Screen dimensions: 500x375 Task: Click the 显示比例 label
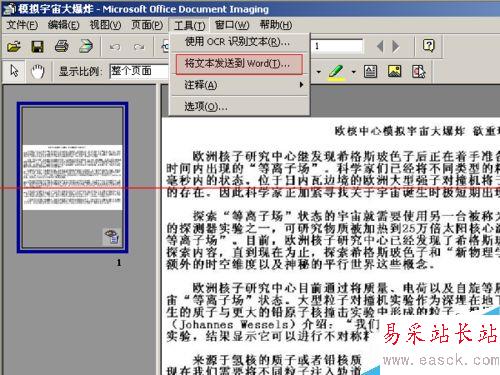[x=80, y=71]
